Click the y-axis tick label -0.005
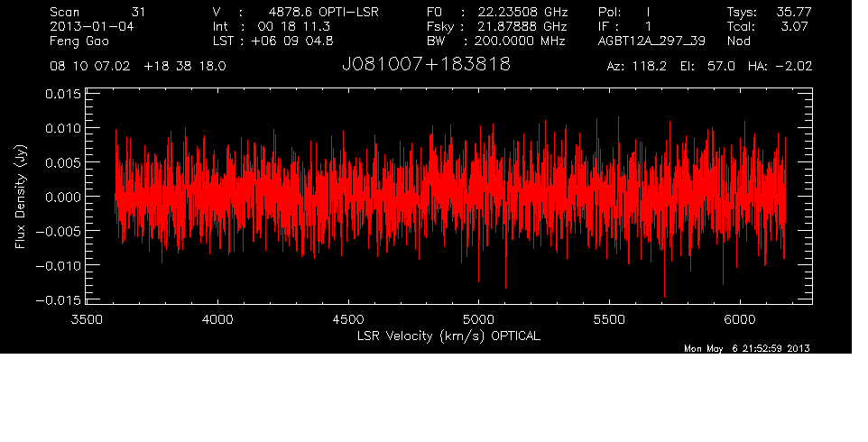 point(59,232)
